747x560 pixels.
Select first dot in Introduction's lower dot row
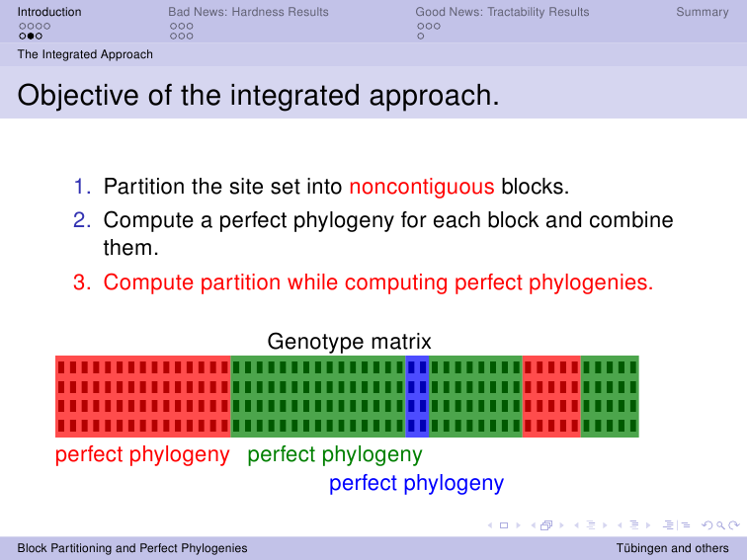[x=23, y=37]
